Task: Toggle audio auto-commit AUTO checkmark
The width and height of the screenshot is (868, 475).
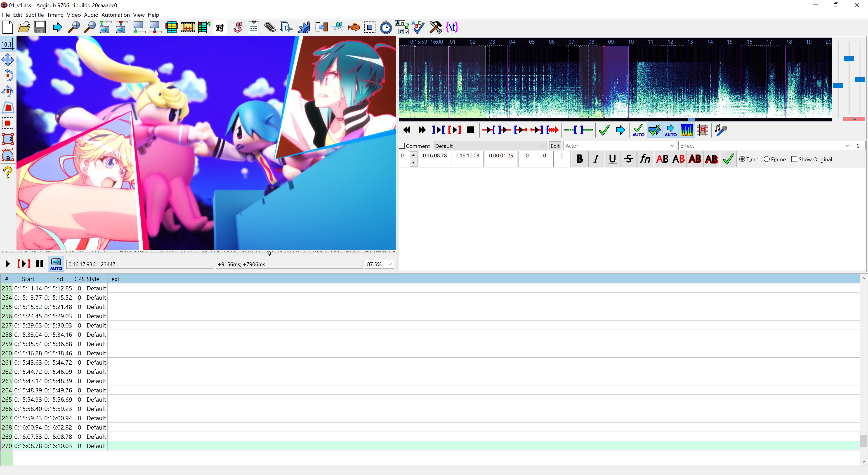Action: [x=638, y=130]
